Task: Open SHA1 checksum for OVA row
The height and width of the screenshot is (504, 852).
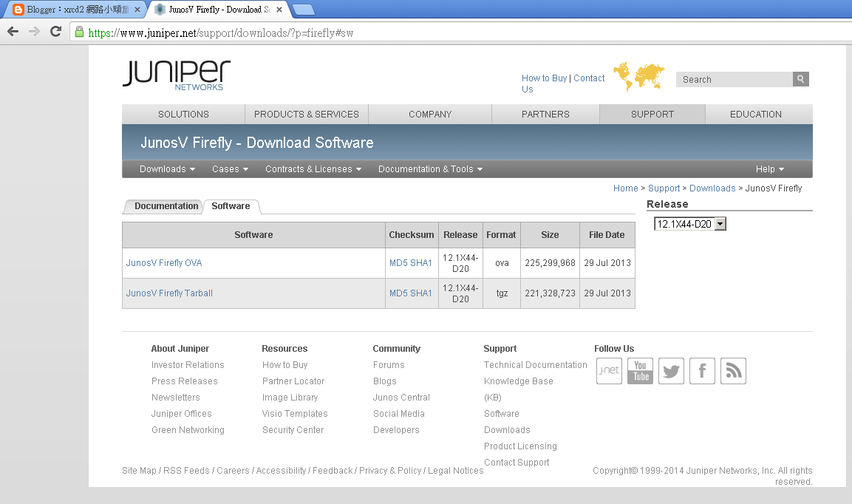Action: coord(422,263)
